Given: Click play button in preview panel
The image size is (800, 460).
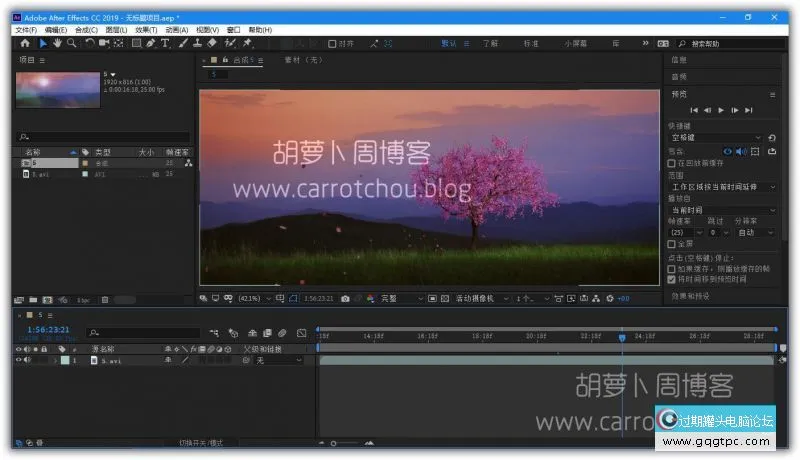Looking at the screenshot, I should (721, 110).
